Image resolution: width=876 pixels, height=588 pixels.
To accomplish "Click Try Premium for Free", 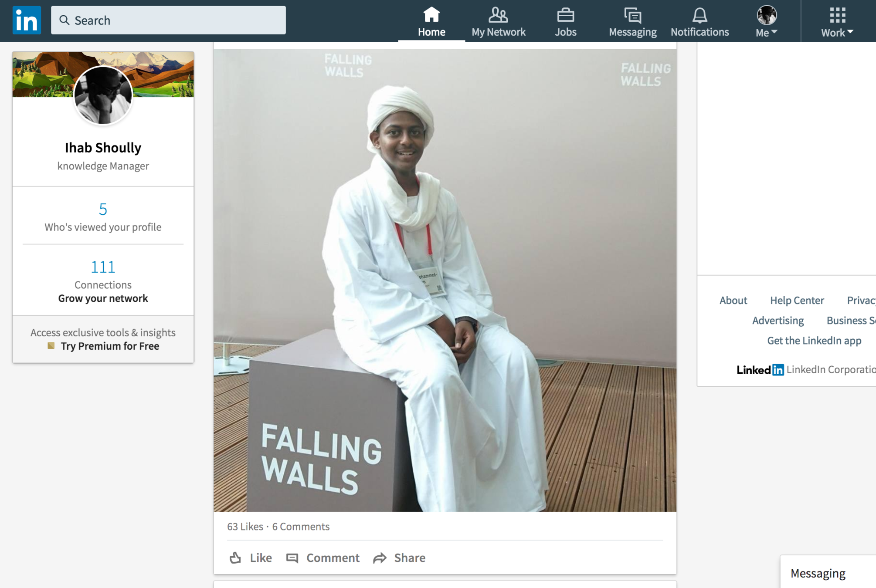I will point(110,346).
